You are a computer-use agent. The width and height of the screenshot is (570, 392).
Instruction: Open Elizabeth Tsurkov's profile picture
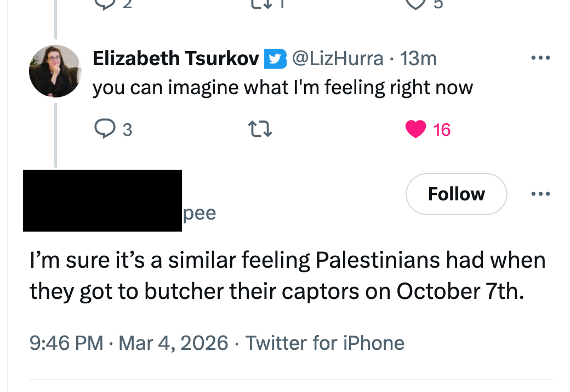[55, 71]
